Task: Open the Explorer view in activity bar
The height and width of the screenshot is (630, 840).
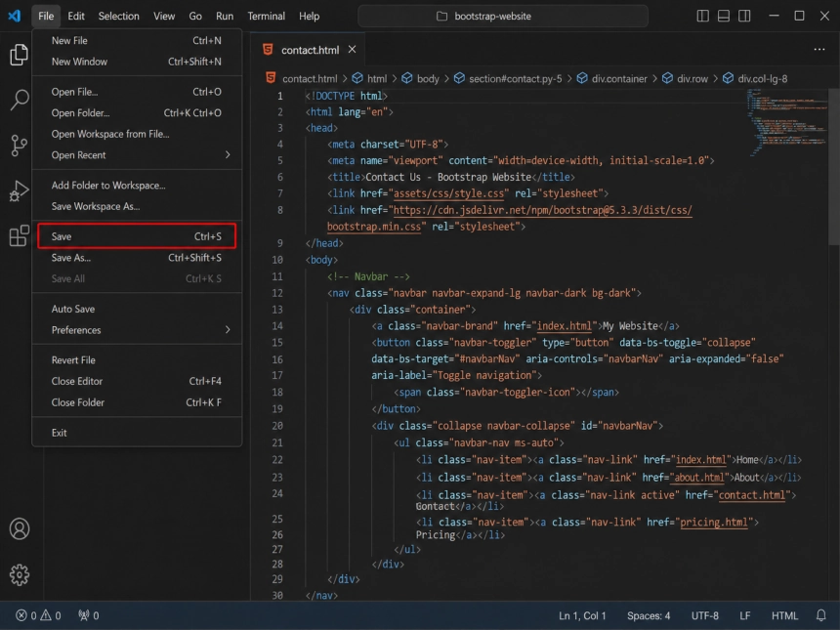Action: [19, 55]
